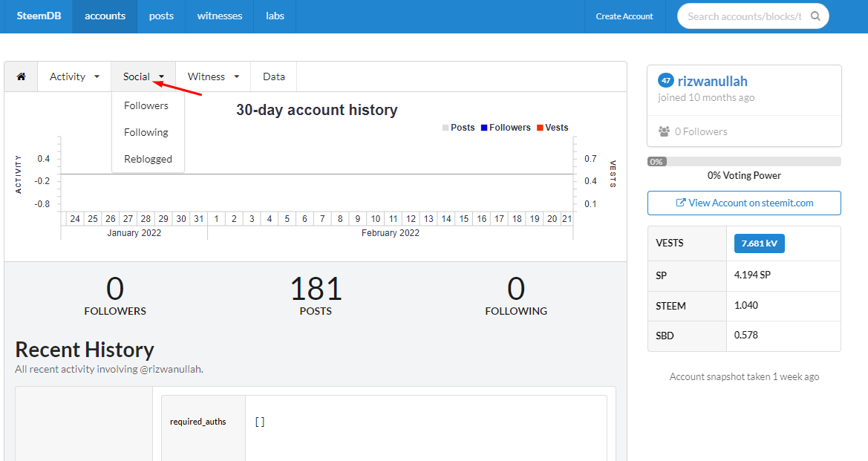Screen dimensions: 868x461
Task: Choose Following from Social menu
Action: 146,132
